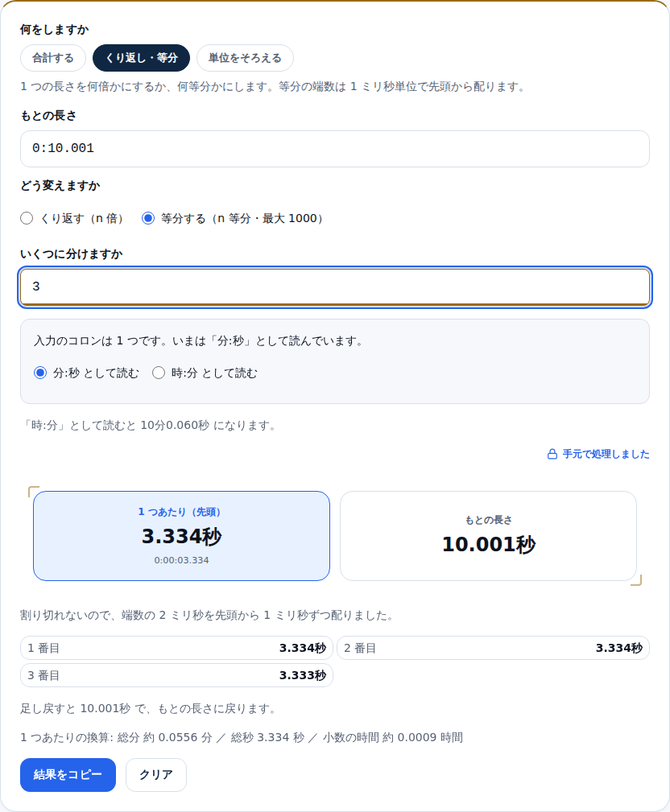Click the 割り切れないので remainder explanation text
670x812 pixels.
pyautogui.click(x=209, y=615)
